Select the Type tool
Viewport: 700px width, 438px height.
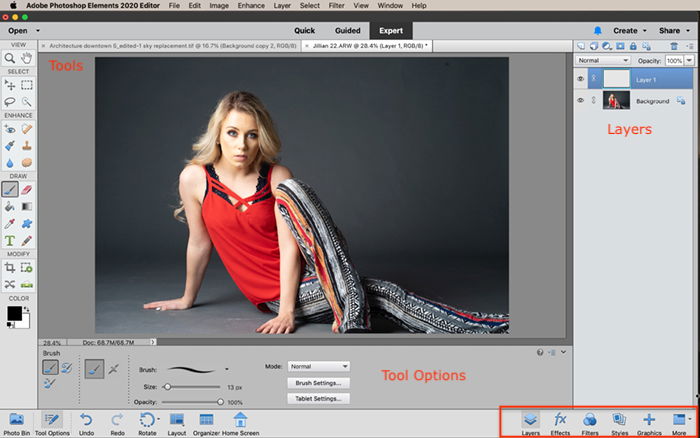click(x=9, y=241)
